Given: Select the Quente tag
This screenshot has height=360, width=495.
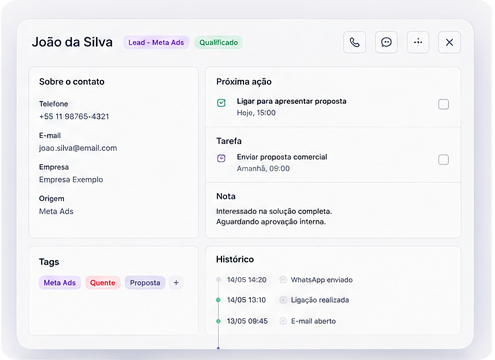Looking at the screenshot, I should (103, 283).
